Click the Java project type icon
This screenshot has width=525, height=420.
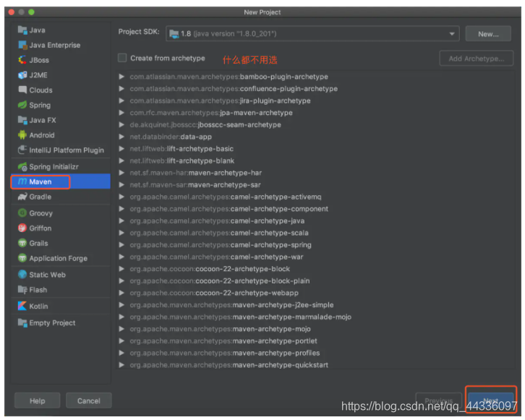(22, 30)
